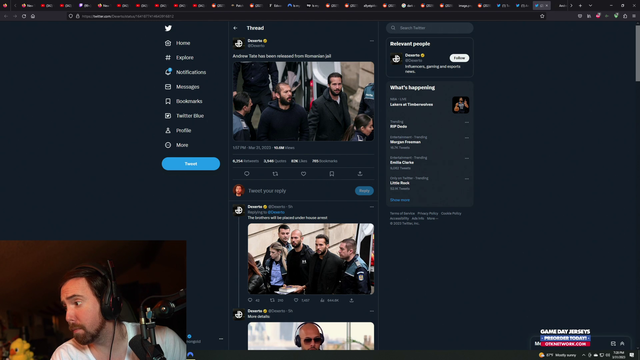Image resolution: width=640 pixels, height=360 pixels.
Task: Bookmark this page with the star icon
Action: (x=542, y=16)
